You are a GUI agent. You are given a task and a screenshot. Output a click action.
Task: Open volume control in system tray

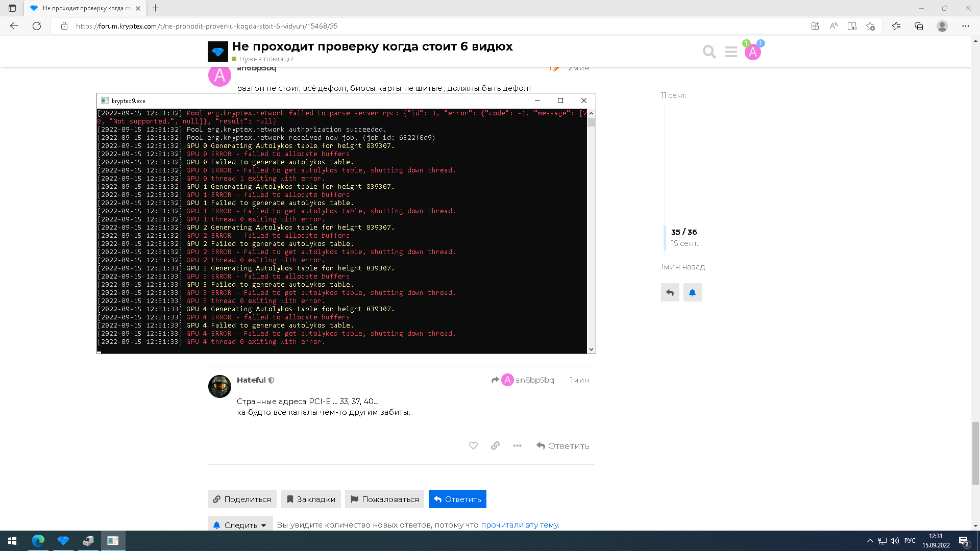(x=895, y=541)
